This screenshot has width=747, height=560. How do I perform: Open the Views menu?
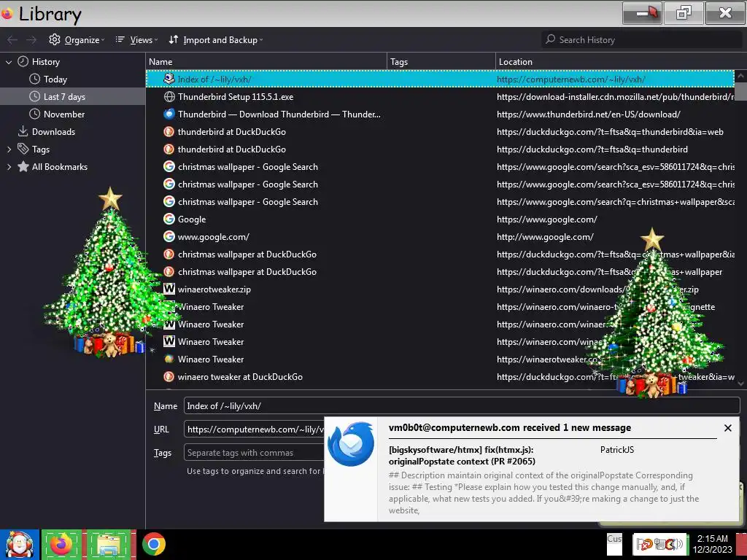tap(136, 40)
